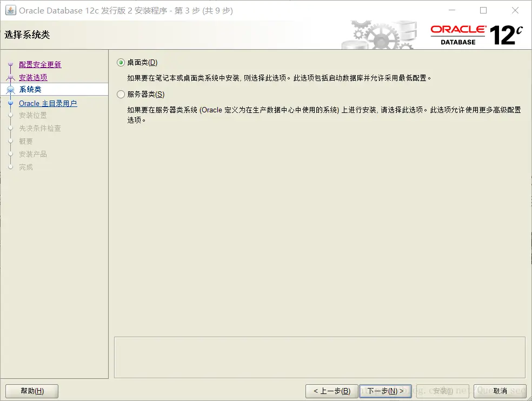Click the 安装位置 step label
Image resolution: width=532 pixels, height=401 pixels.
point(33,115)
